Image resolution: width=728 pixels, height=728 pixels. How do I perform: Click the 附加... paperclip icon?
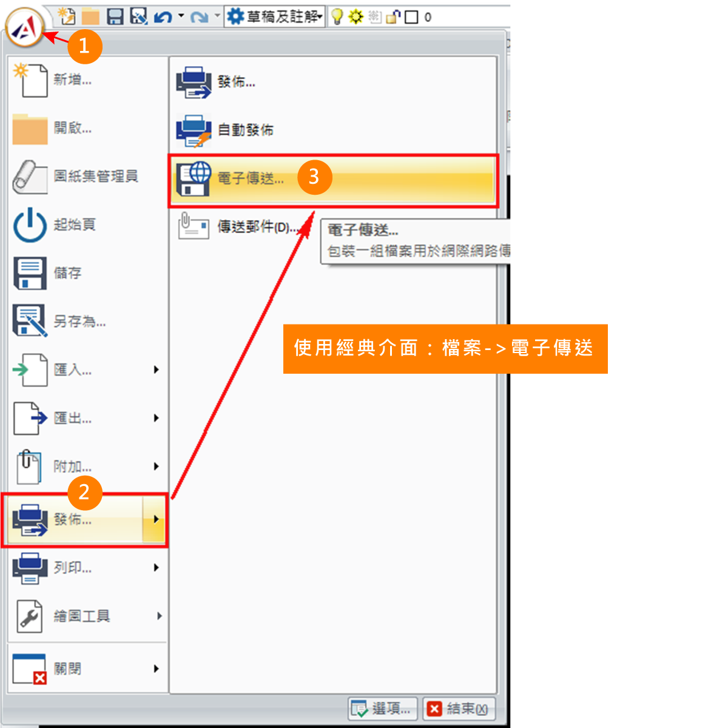(x=29, y=466)
